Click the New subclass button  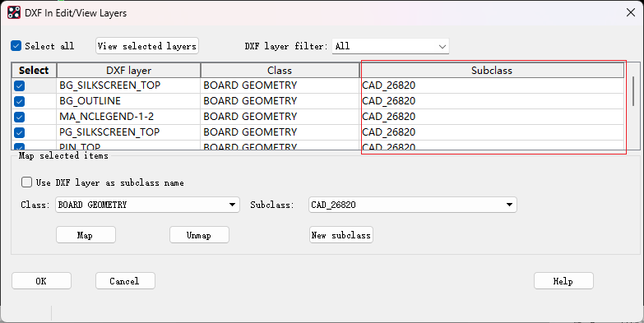(x=341, y=235)
